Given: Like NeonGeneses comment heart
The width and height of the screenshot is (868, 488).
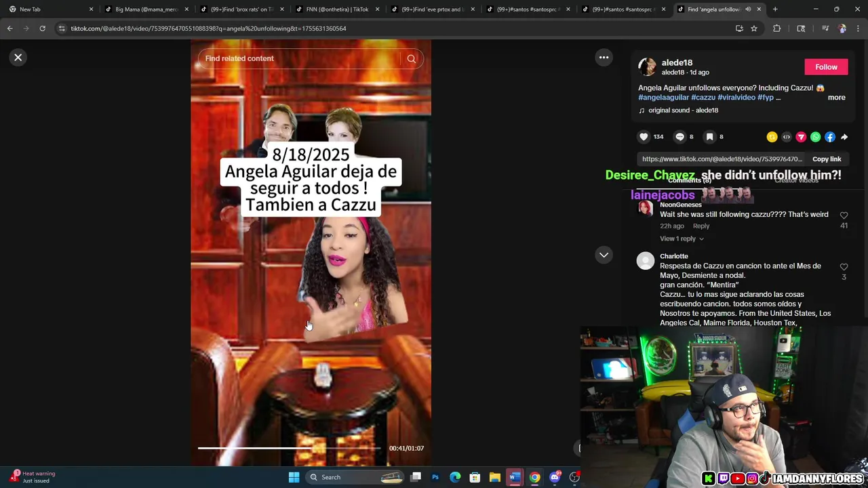Looking at the screenshot, I should click(844, 216).
